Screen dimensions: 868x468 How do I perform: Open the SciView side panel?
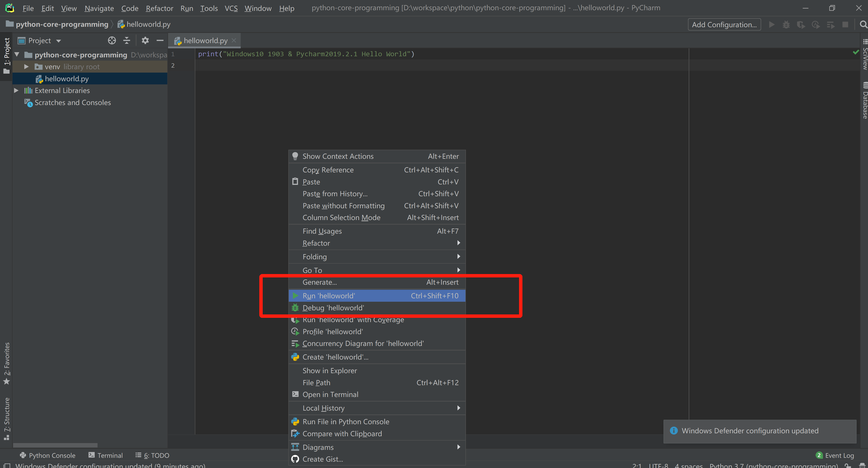(865, 54)
